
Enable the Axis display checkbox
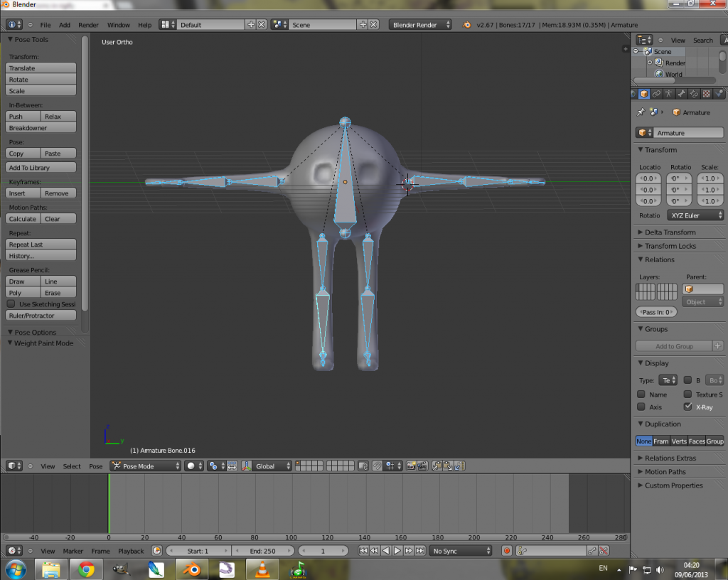pyautogui.click(x=641, y=407)
